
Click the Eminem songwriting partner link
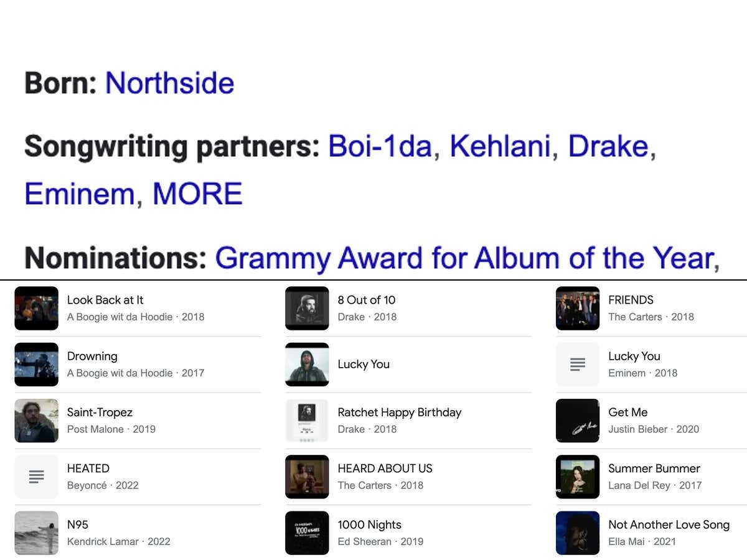point(79,194)
